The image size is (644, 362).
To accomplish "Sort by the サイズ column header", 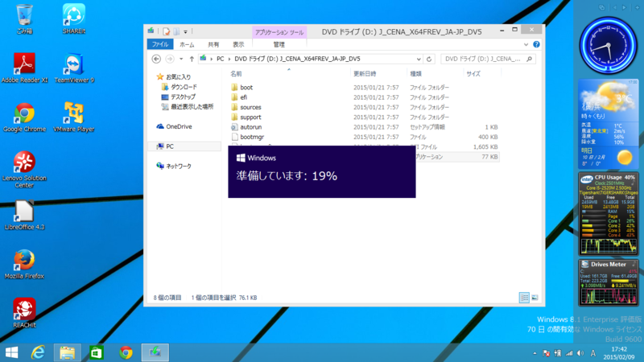I will pyautogui.click(x=473, y=74).
